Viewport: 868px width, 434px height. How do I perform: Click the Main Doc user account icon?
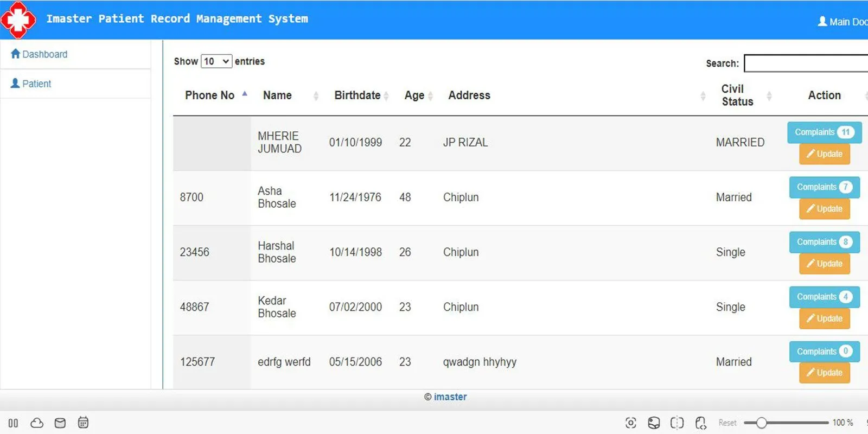click(x=822, y=22)
